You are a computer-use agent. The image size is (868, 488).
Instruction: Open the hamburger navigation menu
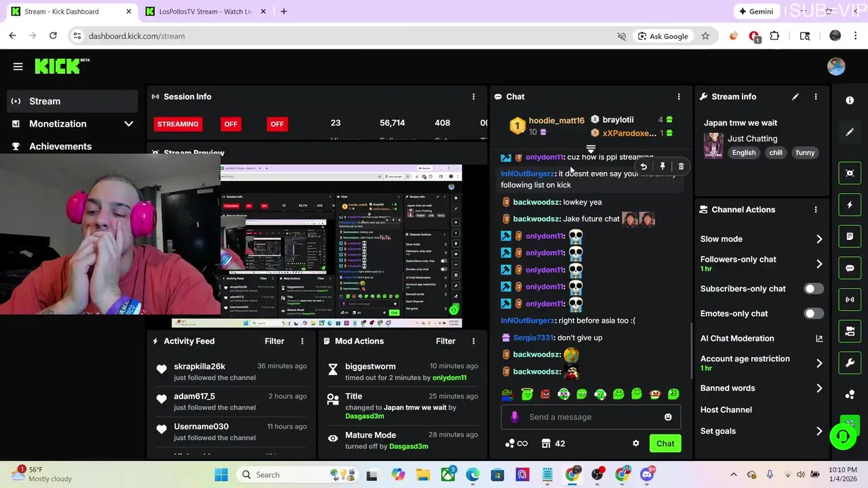coord(18,66)
